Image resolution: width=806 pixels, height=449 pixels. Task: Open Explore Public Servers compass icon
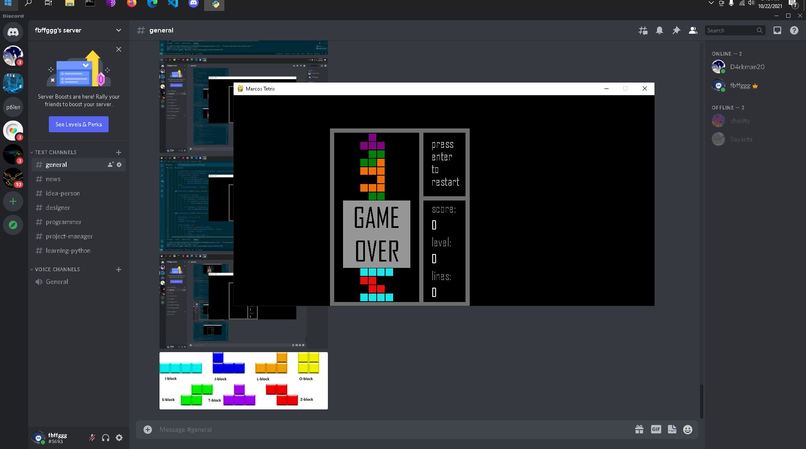click(13, 225)
